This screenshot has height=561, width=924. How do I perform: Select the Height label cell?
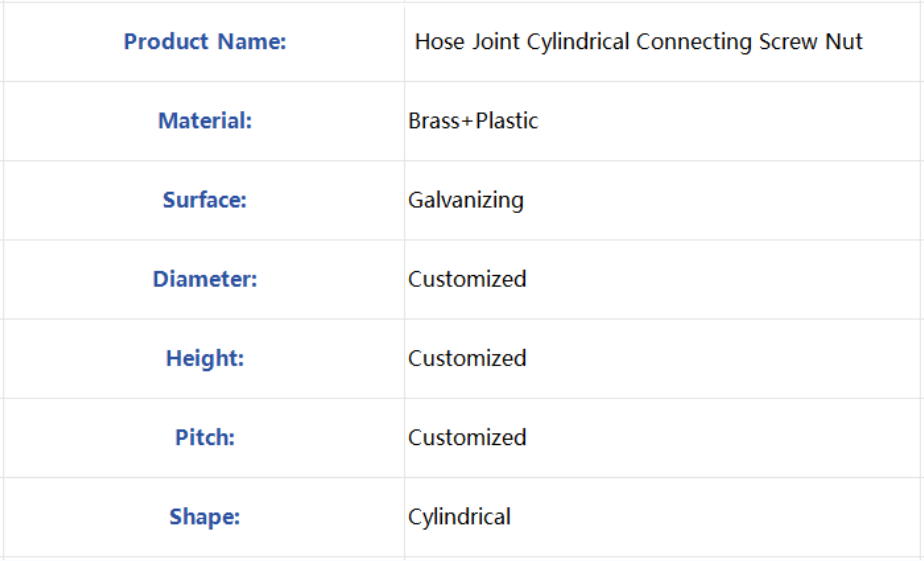point(204,358)
